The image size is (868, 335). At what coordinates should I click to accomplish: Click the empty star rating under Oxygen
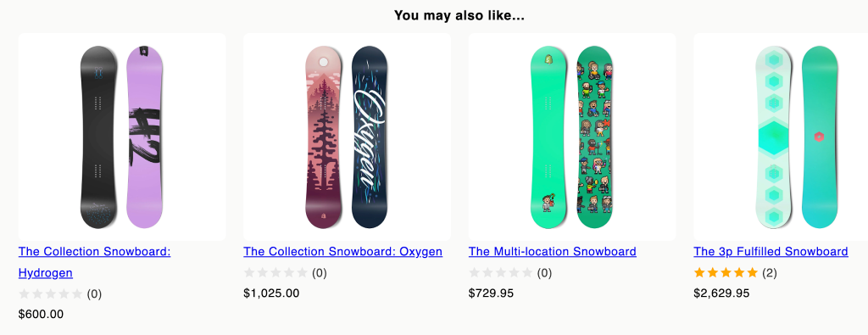point(275,273)
